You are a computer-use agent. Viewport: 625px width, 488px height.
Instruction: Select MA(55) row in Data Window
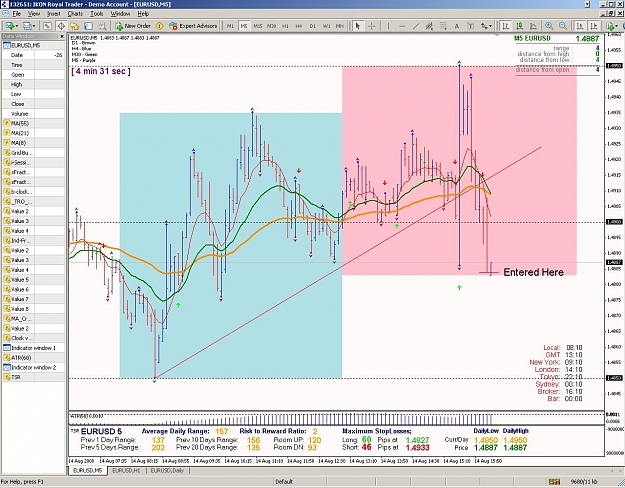(x=33, y=123)
